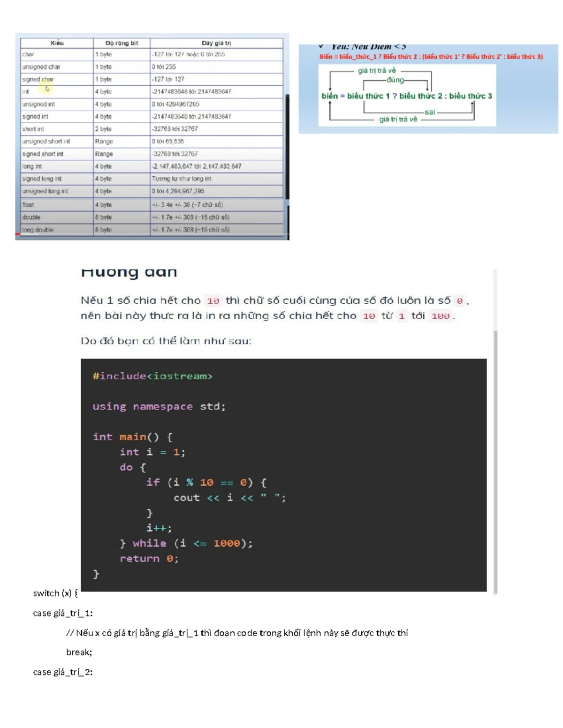563x728 pixels.
Task: Click the 'Kiểu' column header
Action: click(57, 43)
